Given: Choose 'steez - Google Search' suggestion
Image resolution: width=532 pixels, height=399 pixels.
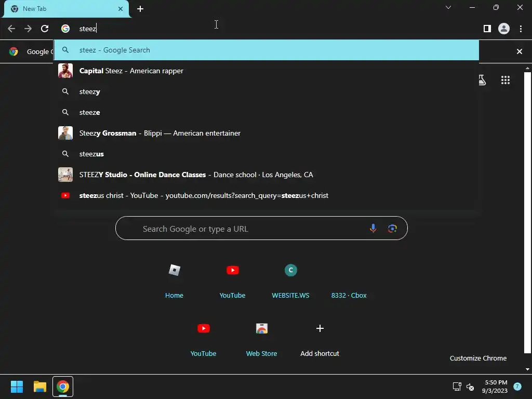Looking at the screenshot, I should 267,50.
